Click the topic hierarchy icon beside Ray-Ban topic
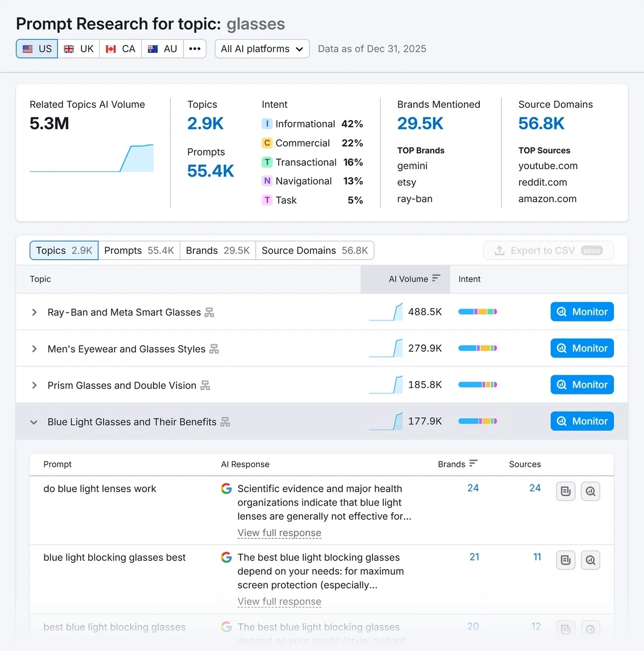 [x=209, y=312]
